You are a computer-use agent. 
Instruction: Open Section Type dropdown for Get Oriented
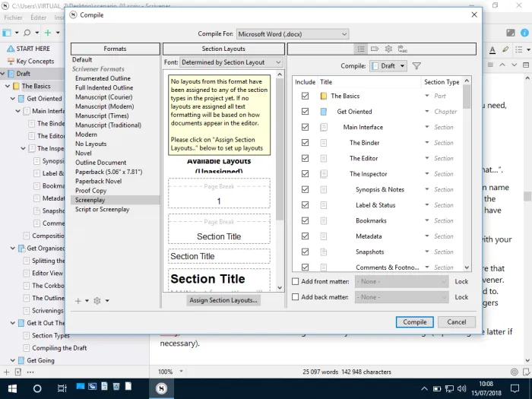pos(427,111)
